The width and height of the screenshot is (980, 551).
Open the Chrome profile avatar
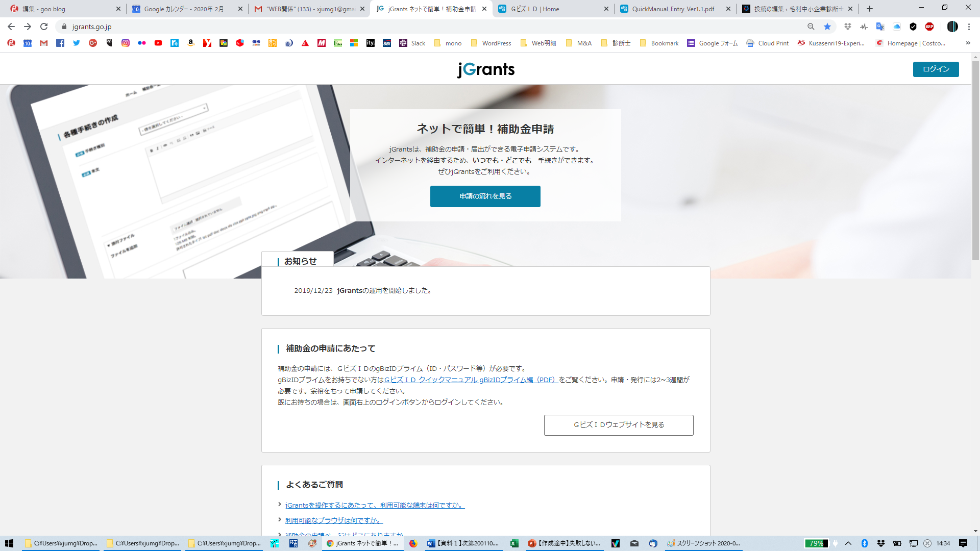[x=952, y=27]
